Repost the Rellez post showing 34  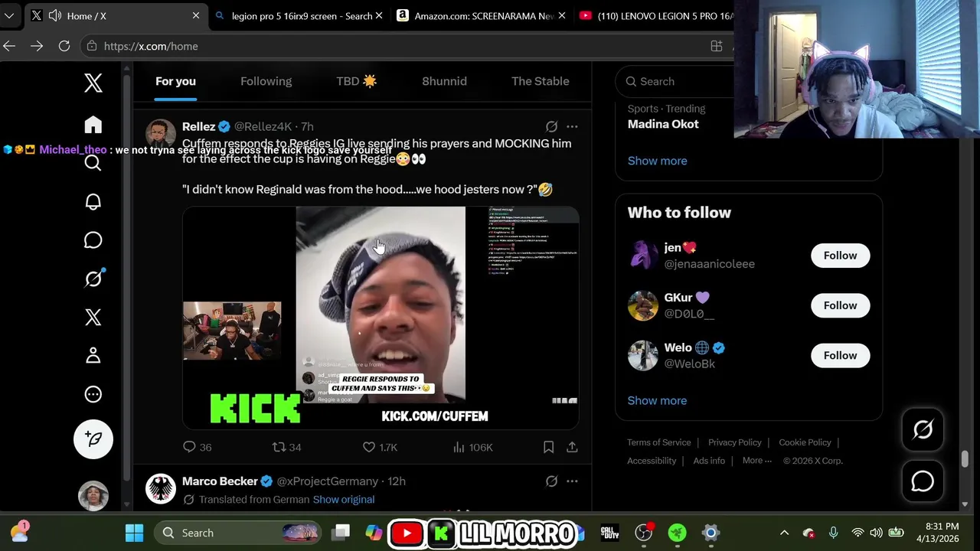click(x=287, y=447)
